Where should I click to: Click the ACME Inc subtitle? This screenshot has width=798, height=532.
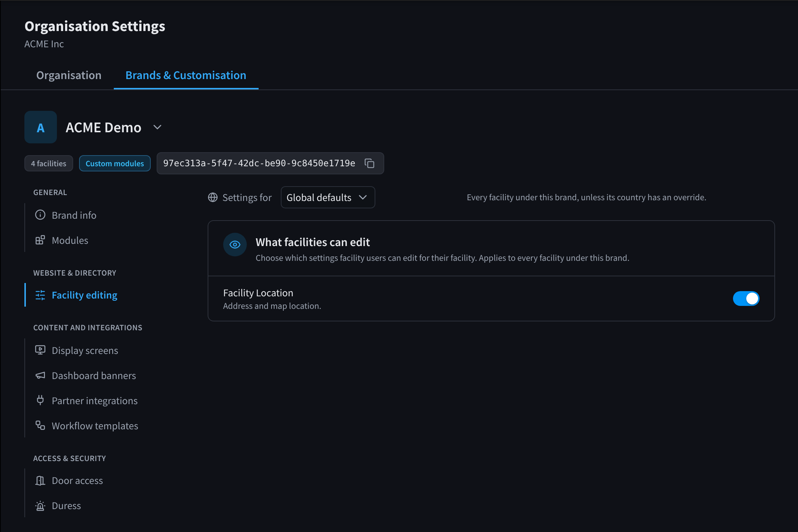point(44,44)
